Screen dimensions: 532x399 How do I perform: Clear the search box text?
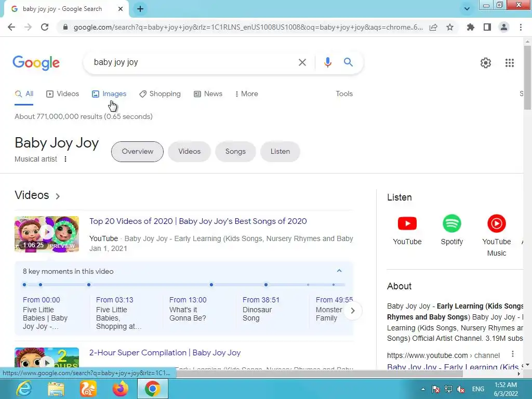(x=302, y=62)
